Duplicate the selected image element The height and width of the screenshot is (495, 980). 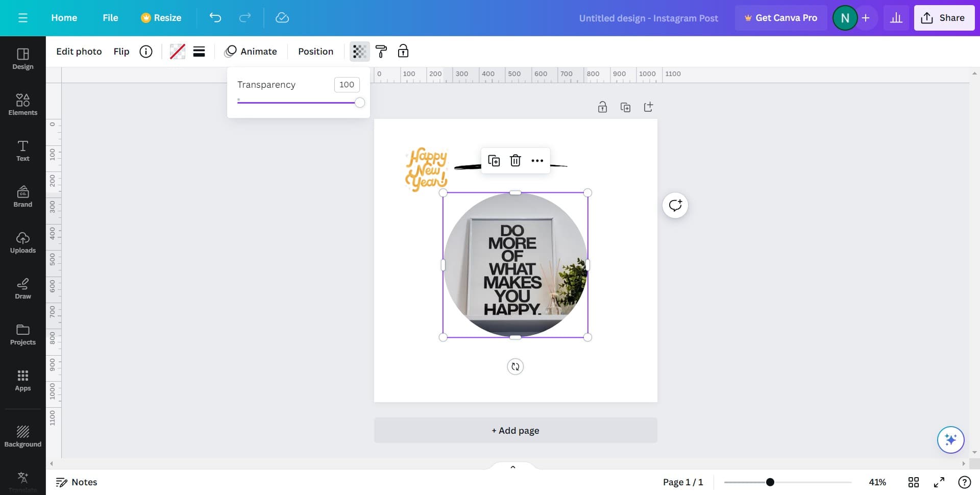(x=494, y=161)
